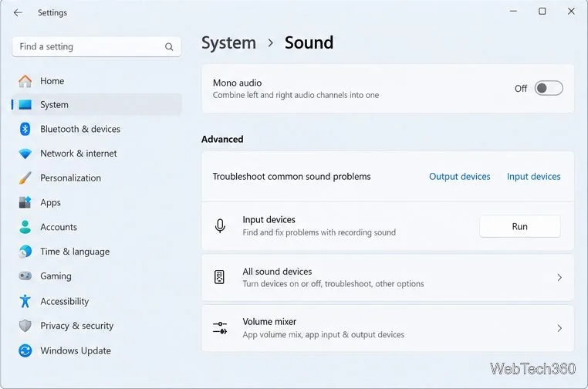Open All sound devices page
Viewport: 588px width, 389px height.
[x=387, y=278]
